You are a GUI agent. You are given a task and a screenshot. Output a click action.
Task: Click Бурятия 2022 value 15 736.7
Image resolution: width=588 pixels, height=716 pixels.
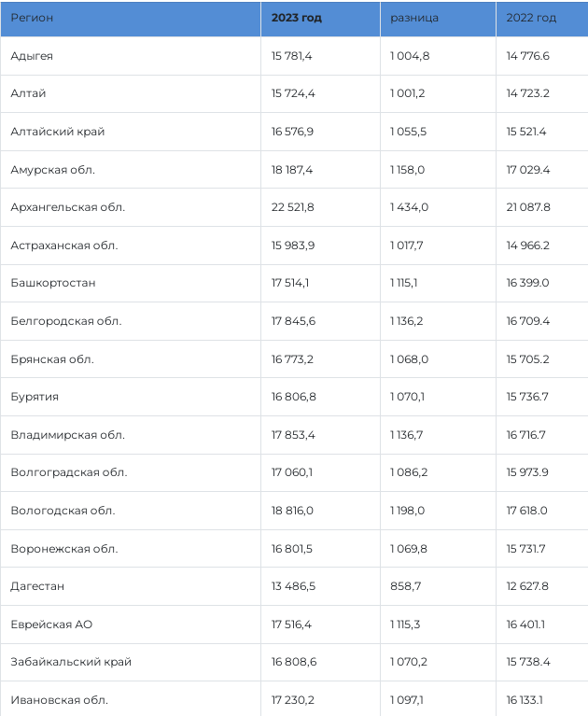527,397
